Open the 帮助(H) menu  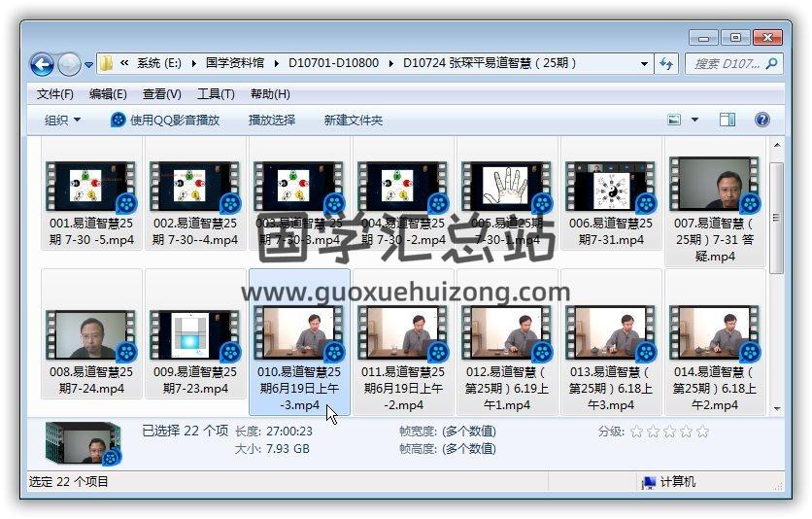pyautogui.click(x=270, y=94)
